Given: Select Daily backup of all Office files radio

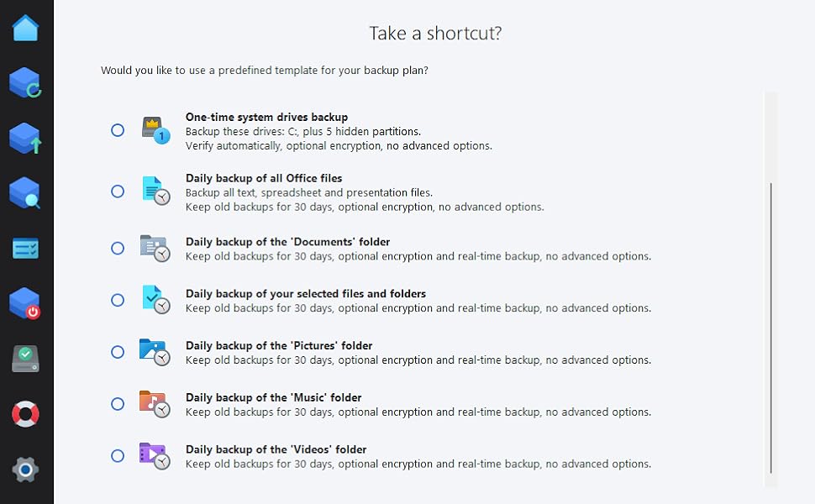Looking at the screenshot, I should [118, 192].
